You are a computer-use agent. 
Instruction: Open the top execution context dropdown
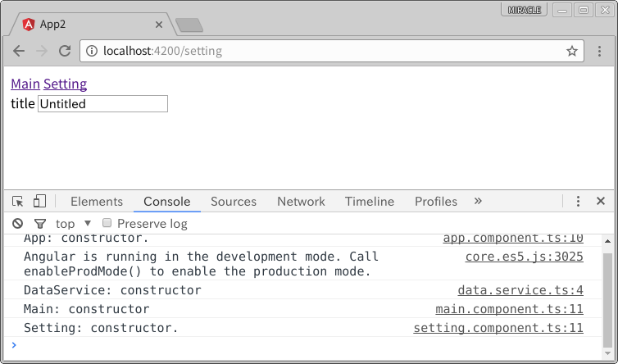(74, 224)
